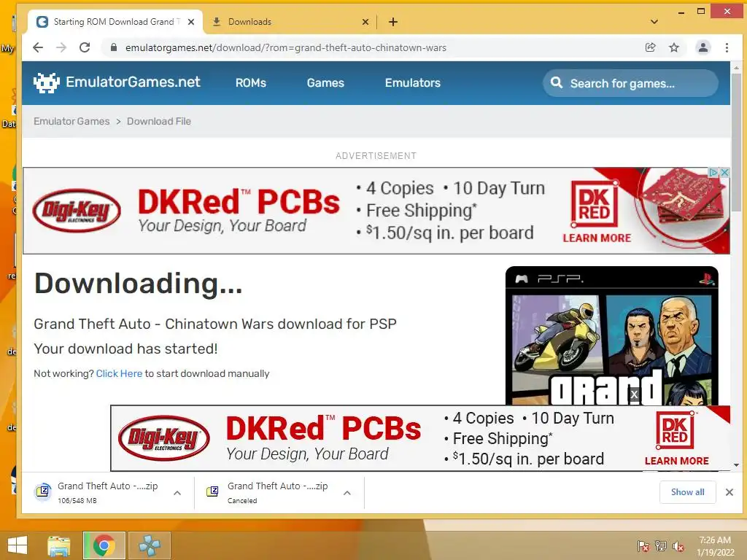The width and height of the screenshot is (747, 560).
Task: Select the Starting ROM Download tab
Action: pyautogui.click(x=115, y=22)
